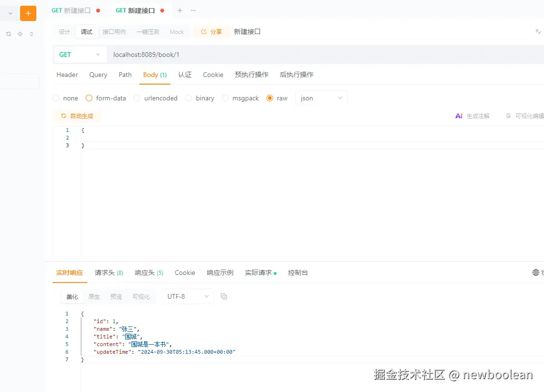Click the edit icon at top right

[538, 32]
